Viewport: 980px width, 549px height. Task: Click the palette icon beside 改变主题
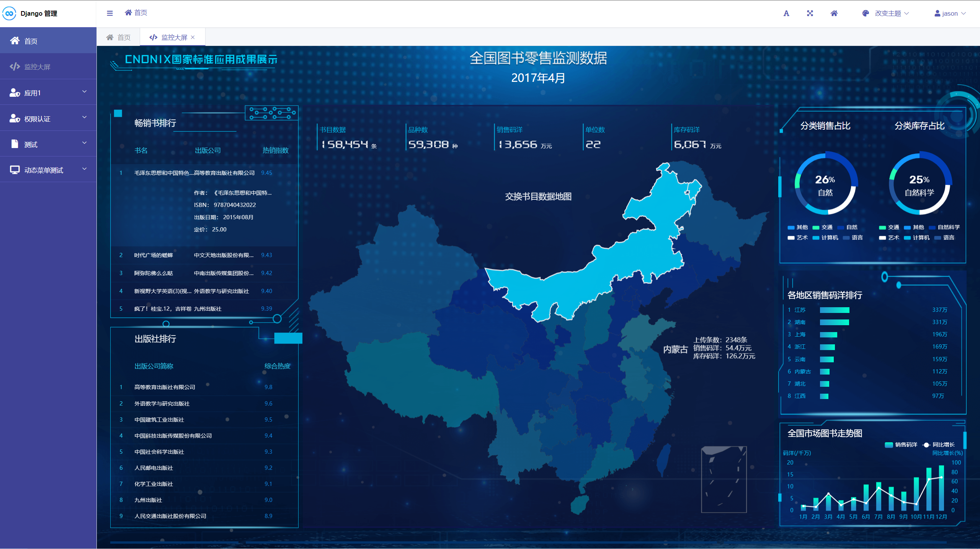click(866, 13)
